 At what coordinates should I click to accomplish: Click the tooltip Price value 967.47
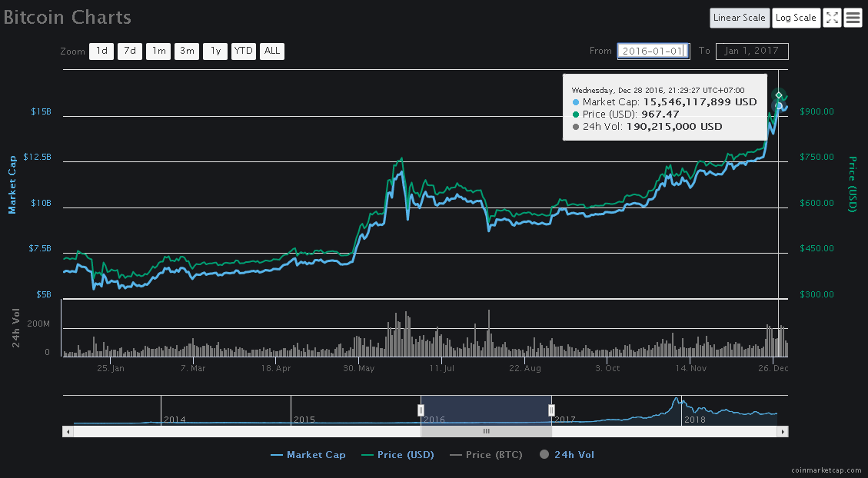(x=660, y=115)
